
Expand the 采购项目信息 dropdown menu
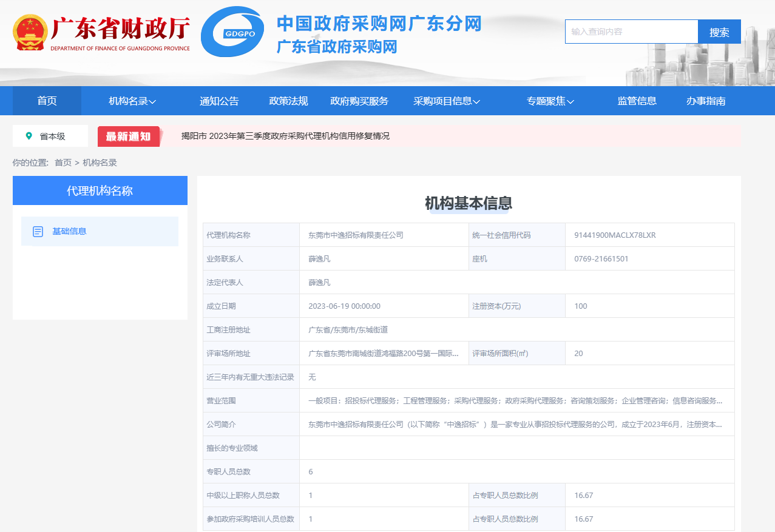[447, 101]
